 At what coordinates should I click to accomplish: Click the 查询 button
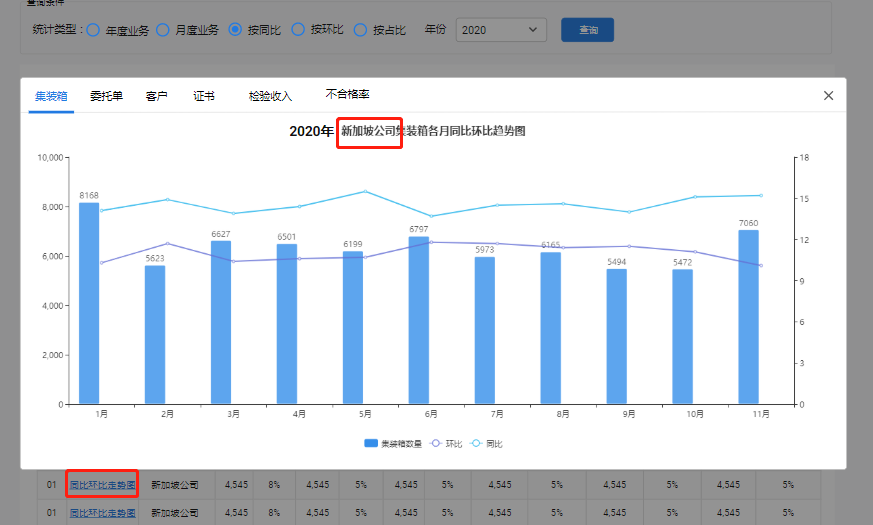[x=587, y=30]
